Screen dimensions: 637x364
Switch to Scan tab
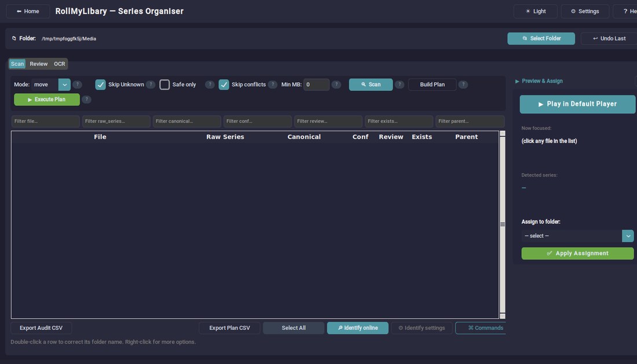tap(17, 64)
